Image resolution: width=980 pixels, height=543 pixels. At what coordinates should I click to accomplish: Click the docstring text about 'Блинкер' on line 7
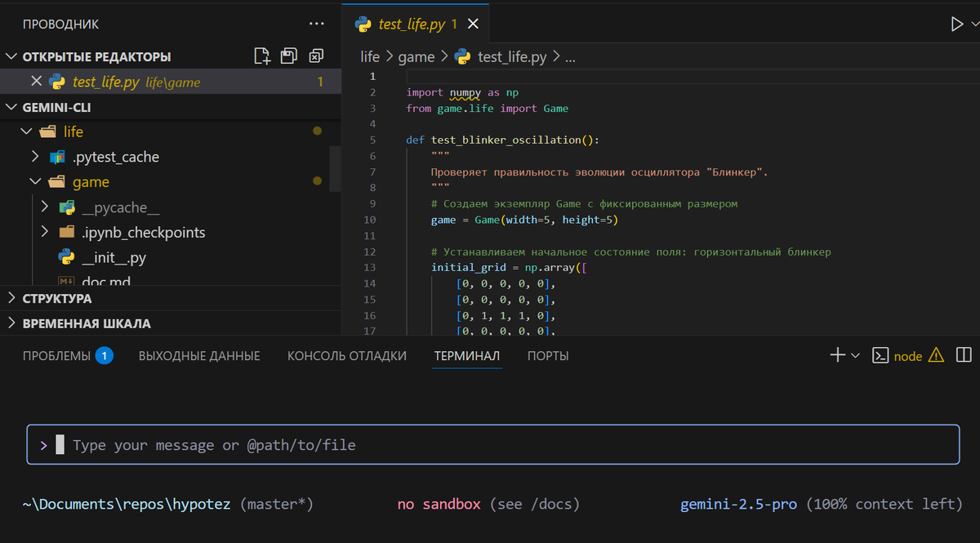[599, 171]
